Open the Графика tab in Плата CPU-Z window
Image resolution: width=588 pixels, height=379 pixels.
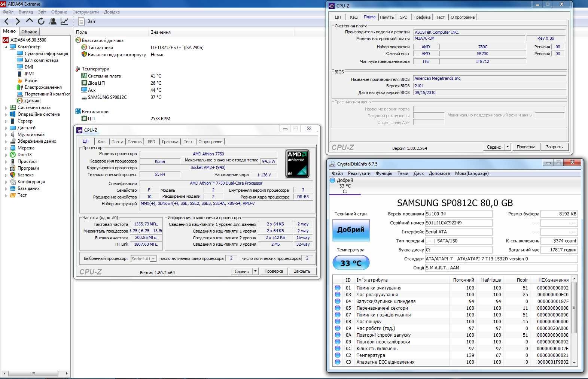click(x=422, y=17)
